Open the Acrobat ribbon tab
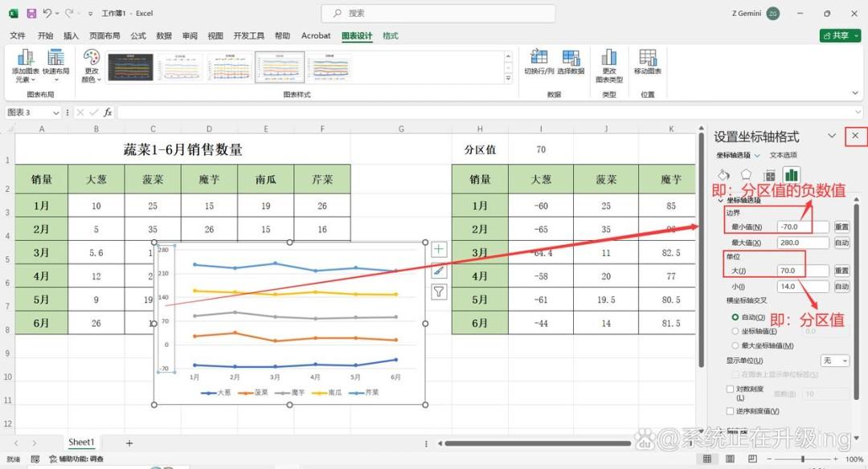Viewport: 868px width, 469px height. 316,35
